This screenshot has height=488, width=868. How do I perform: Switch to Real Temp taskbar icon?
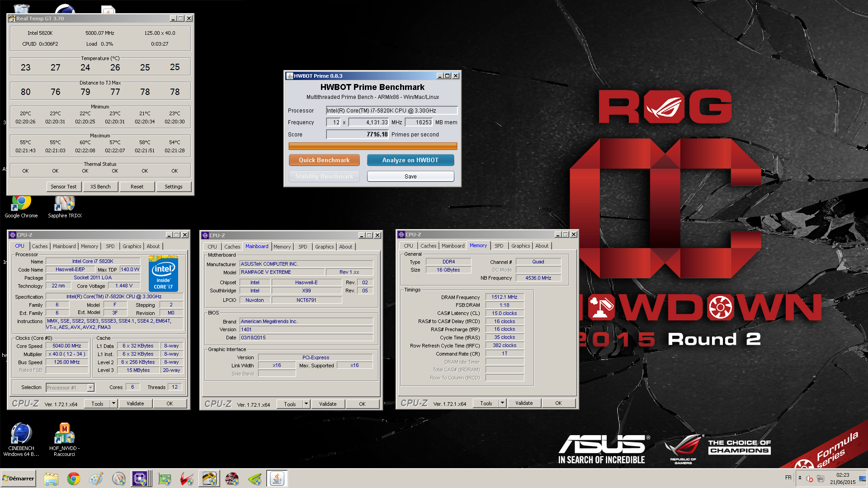pyautogui.click(x=209, y=479)
